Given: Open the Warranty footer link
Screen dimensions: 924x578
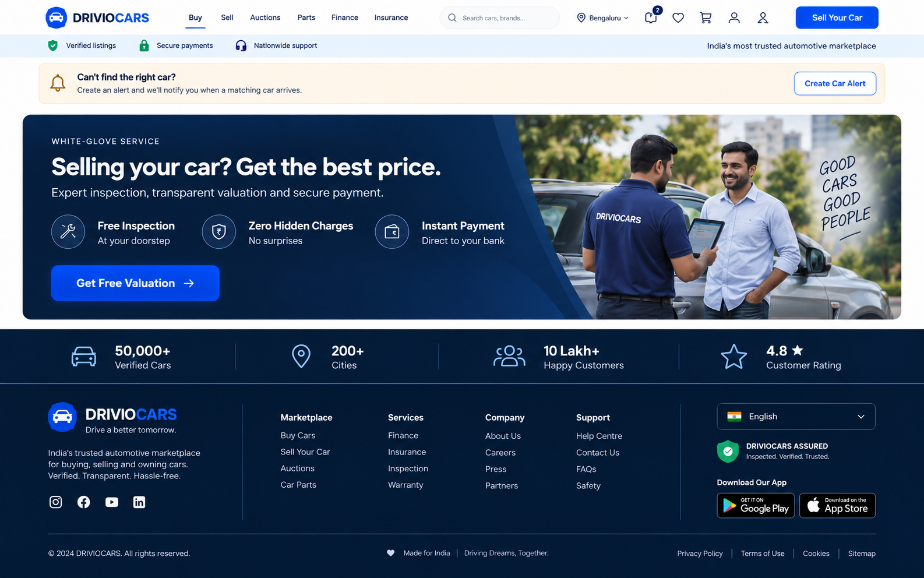Looking at the screenshot, I should [x=405, y=485].
